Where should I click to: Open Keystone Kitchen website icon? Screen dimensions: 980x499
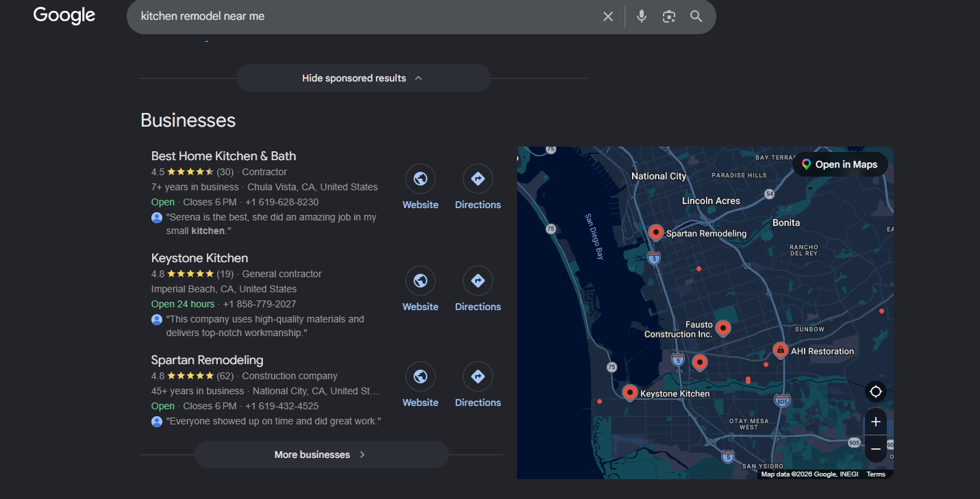pos(420,281)
